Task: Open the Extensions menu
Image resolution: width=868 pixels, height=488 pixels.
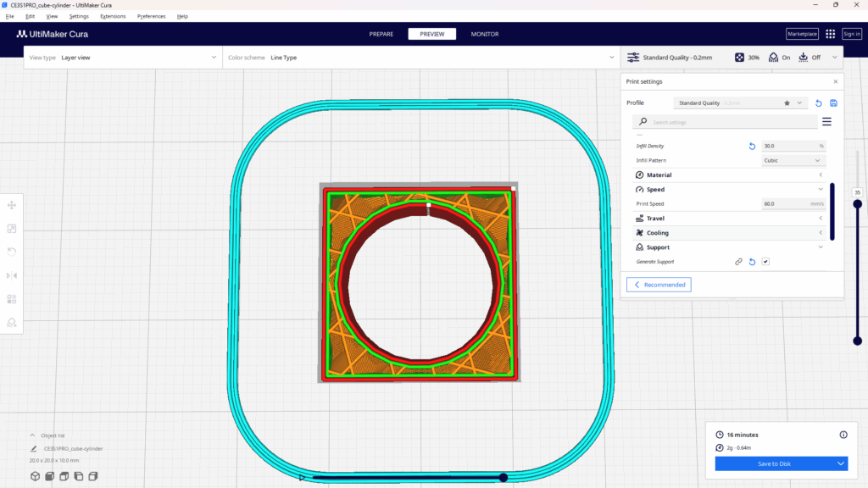Action: point(112,16)
